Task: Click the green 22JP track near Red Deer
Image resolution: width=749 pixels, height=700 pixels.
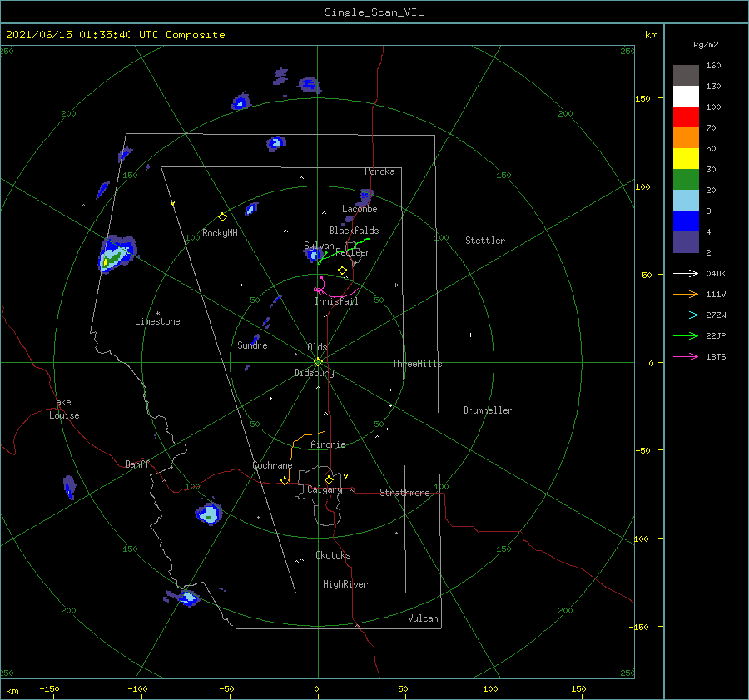Action: click(x=343, y=251)
